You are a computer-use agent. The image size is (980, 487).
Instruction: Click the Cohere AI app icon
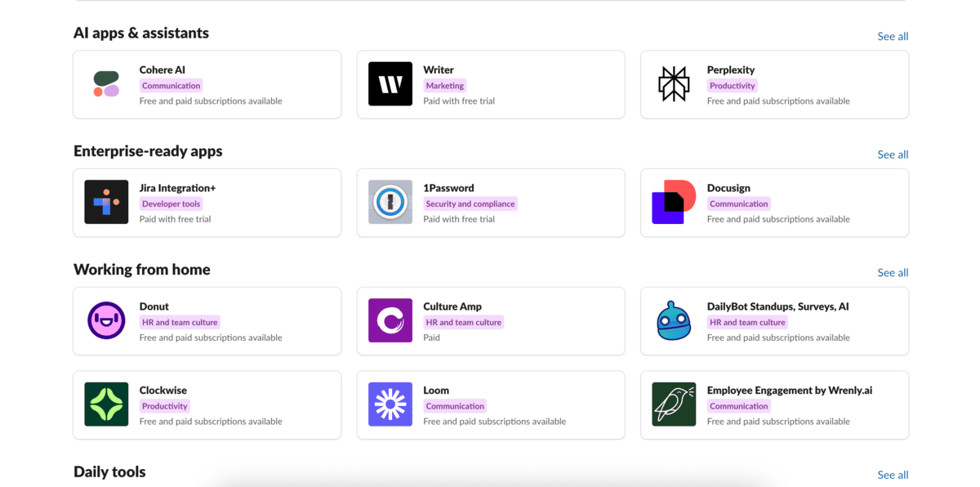coord(106,84)
